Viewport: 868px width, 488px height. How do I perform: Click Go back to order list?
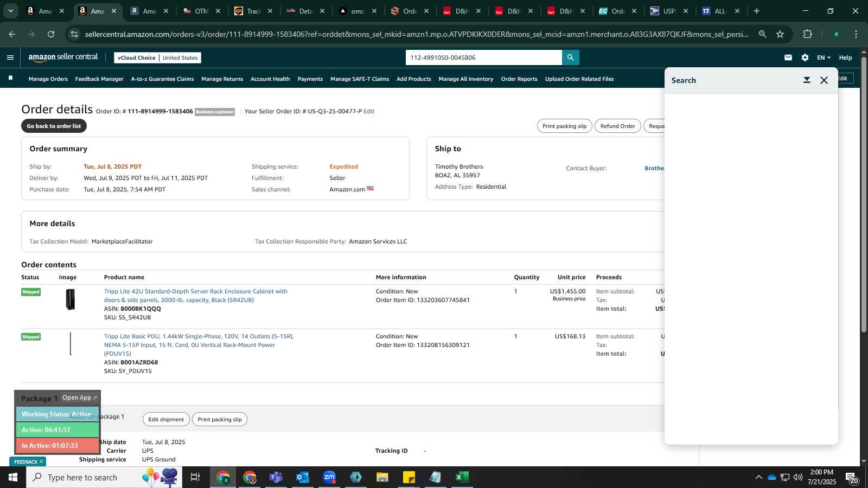click(54, 126)
